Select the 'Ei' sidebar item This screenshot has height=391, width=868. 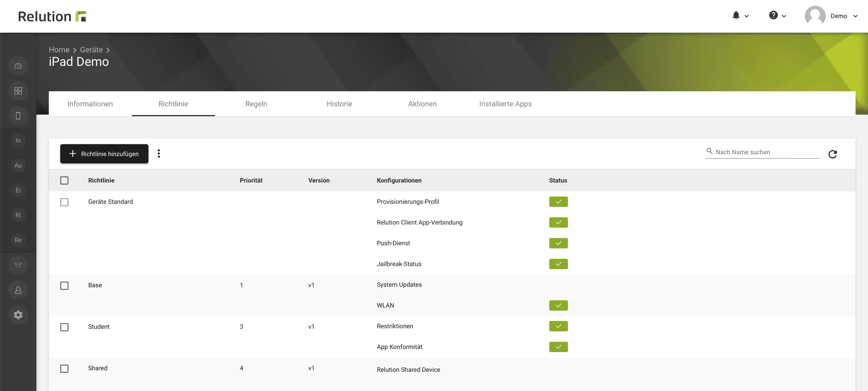18,191
